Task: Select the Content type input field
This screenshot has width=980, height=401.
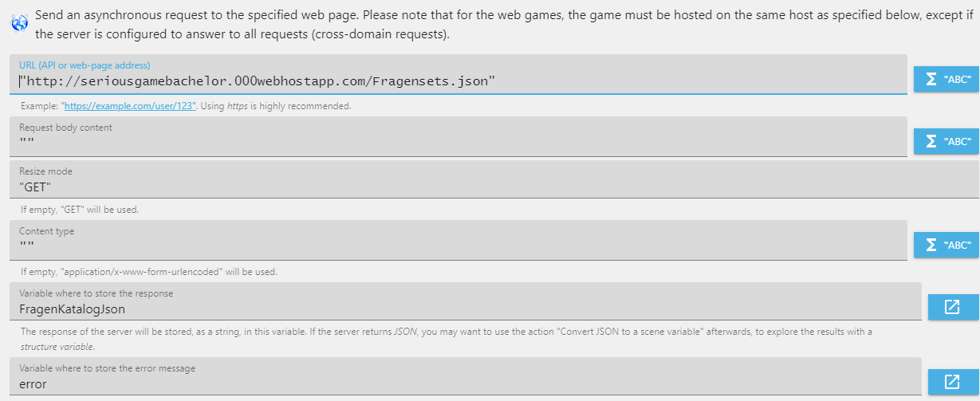Action: click(459, 240)
